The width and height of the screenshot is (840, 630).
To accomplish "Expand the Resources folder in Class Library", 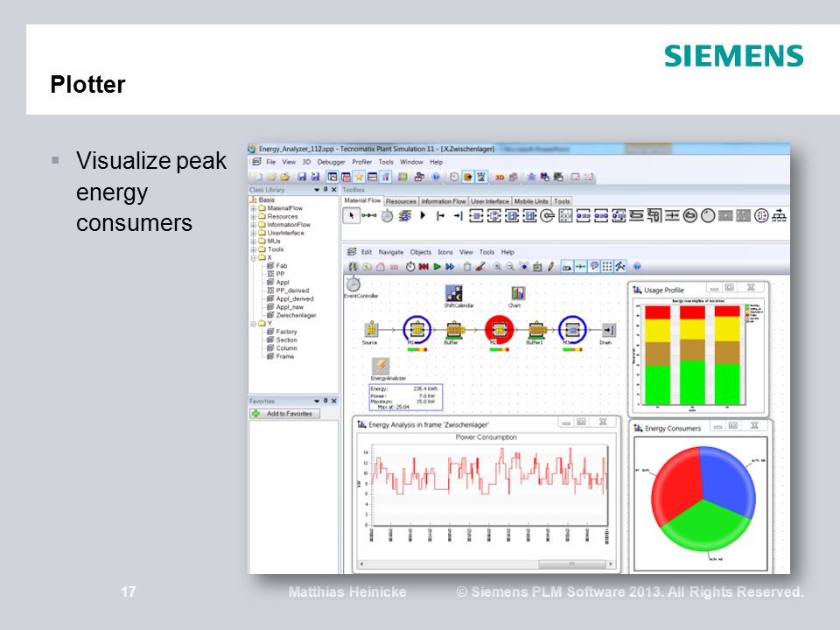I will pyautogui.click(x=254, y=216).
